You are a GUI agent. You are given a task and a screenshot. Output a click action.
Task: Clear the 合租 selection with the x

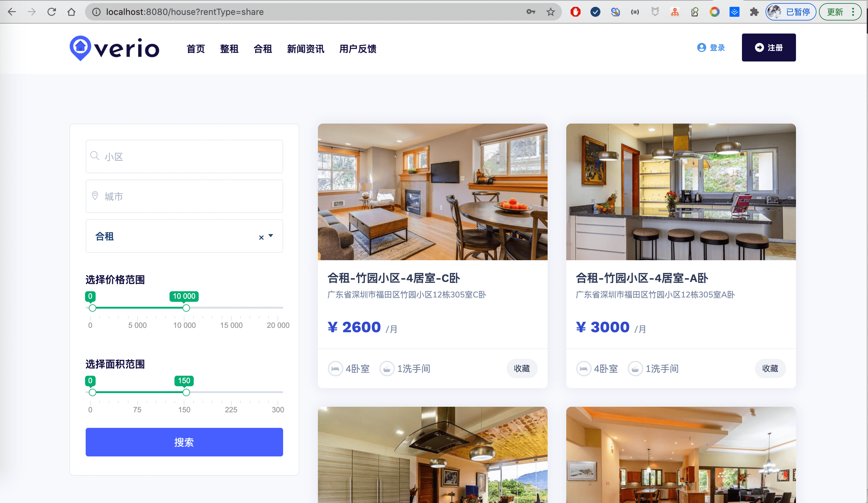pyautogui.click(x=261, y=238)
